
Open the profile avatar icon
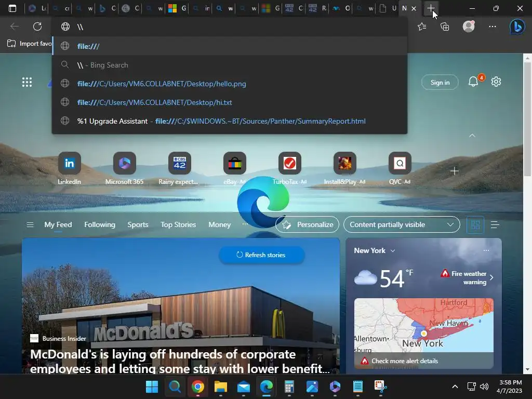pyautogui.click(x=469, y=26)
